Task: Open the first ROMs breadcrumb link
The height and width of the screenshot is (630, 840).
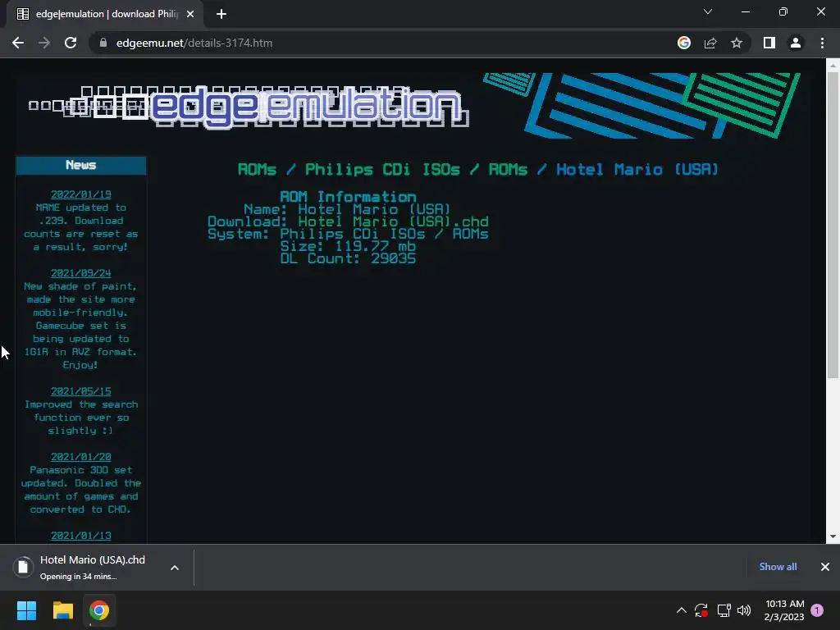Action: (257, 170)
